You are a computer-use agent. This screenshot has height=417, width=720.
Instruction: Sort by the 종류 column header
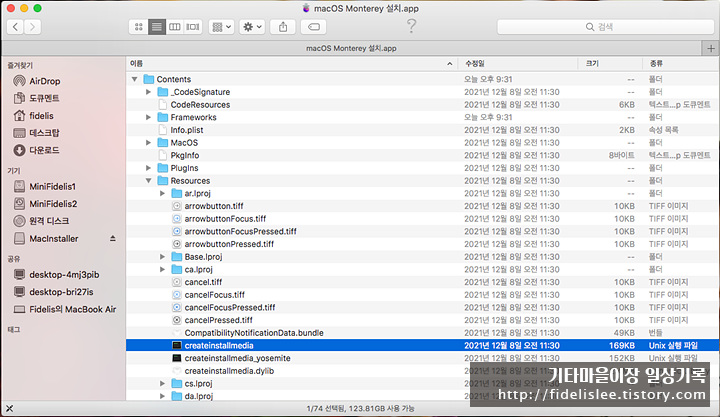tap(681, 63)
